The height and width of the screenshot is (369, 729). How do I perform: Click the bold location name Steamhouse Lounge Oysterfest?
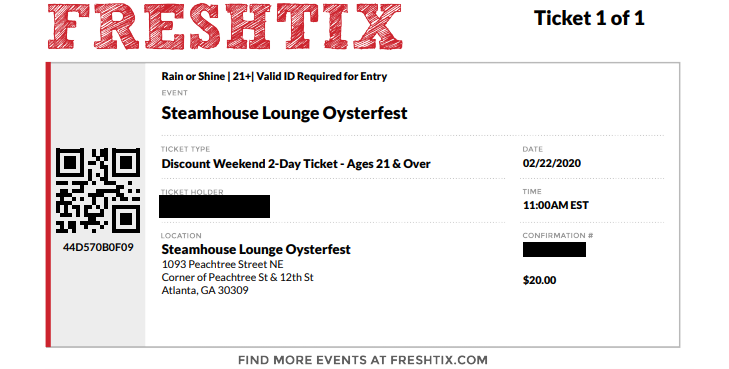(256, 249)
